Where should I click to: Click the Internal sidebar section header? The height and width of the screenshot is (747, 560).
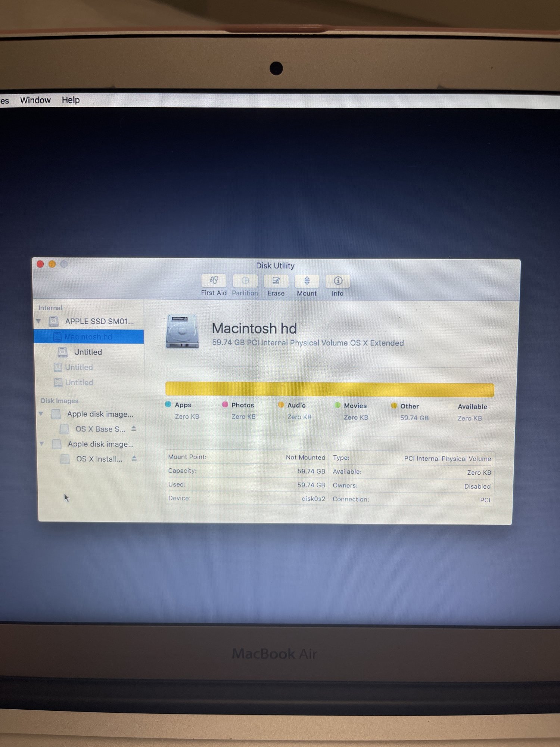point(50,308)
